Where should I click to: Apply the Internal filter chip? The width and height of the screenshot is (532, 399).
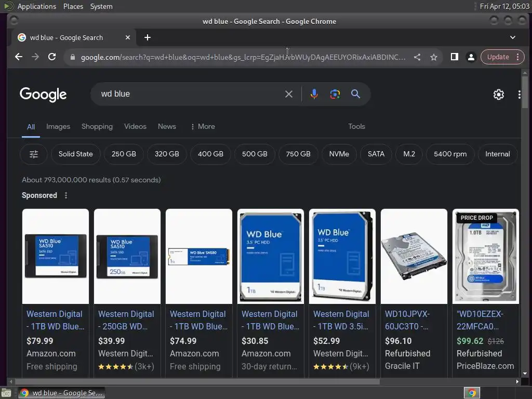pyautogui.click(x=497, y=154)
